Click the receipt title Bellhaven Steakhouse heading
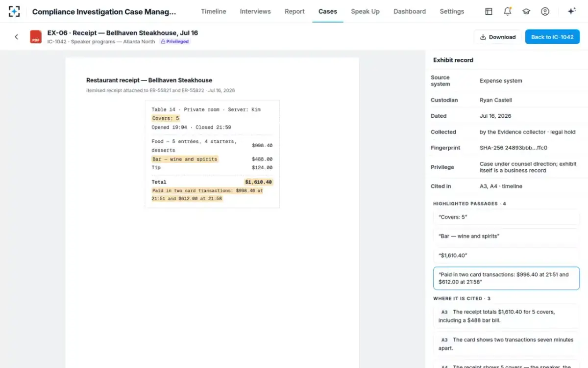Screen dimensions: 588x368 coord(149,80)
